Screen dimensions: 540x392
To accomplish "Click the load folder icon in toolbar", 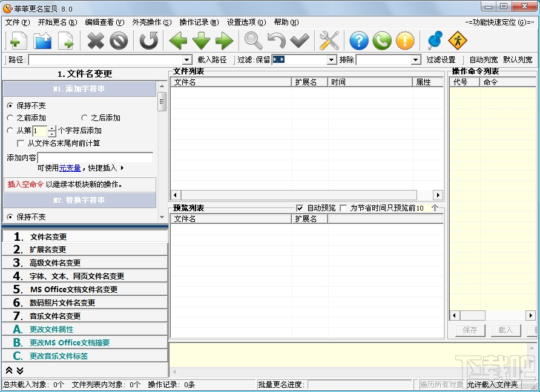I will coord(42,41).
